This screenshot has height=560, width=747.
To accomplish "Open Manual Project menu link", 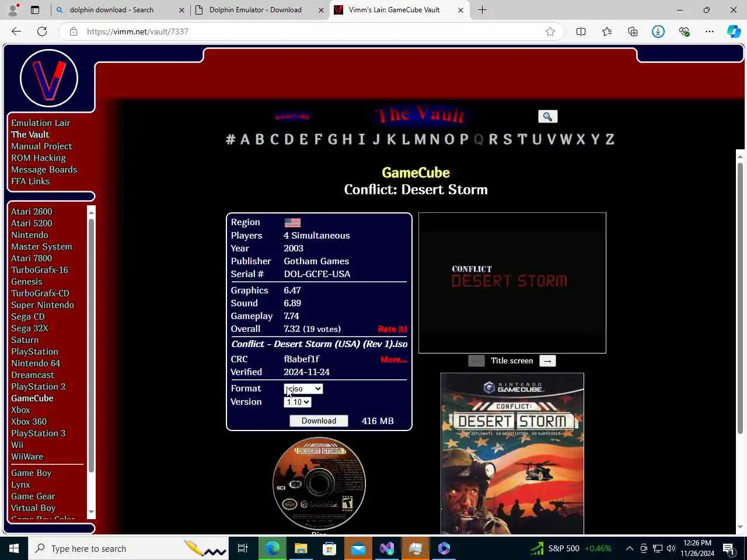I will click(41, 146).
